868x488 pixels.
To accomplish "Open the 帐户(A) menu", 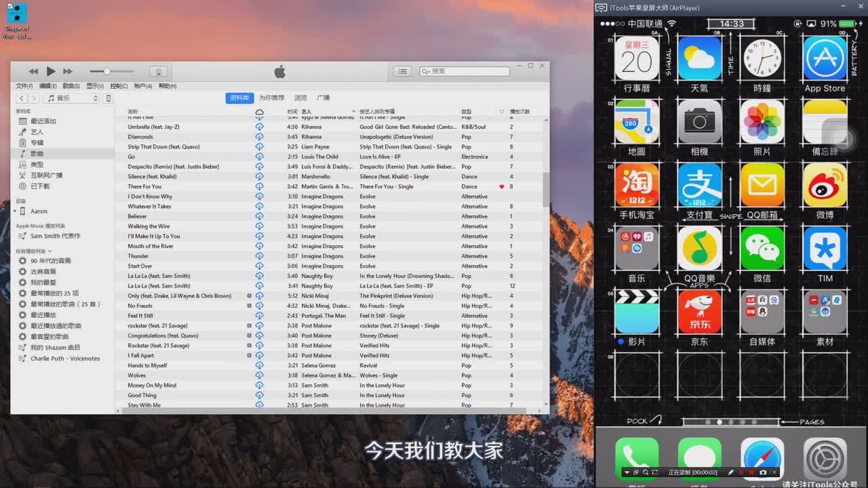I will [143, 86].
